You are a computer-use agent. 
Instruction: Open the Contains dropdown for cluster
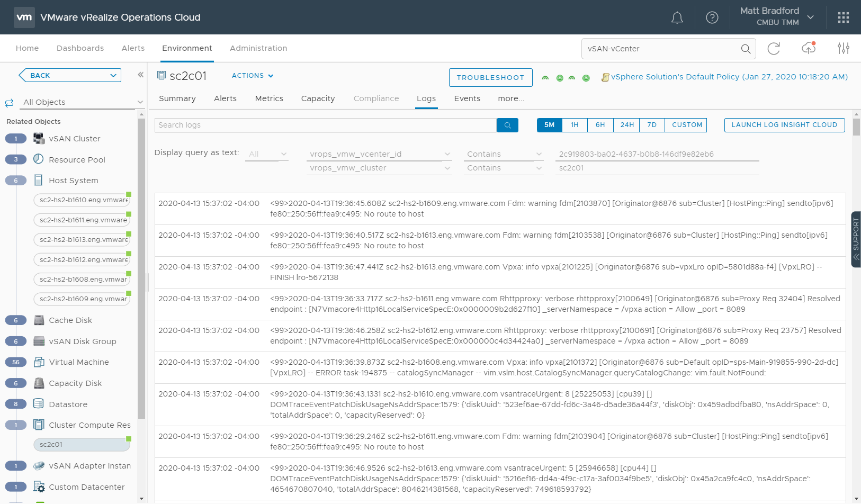pyautogui.click(x=504, y=168)
